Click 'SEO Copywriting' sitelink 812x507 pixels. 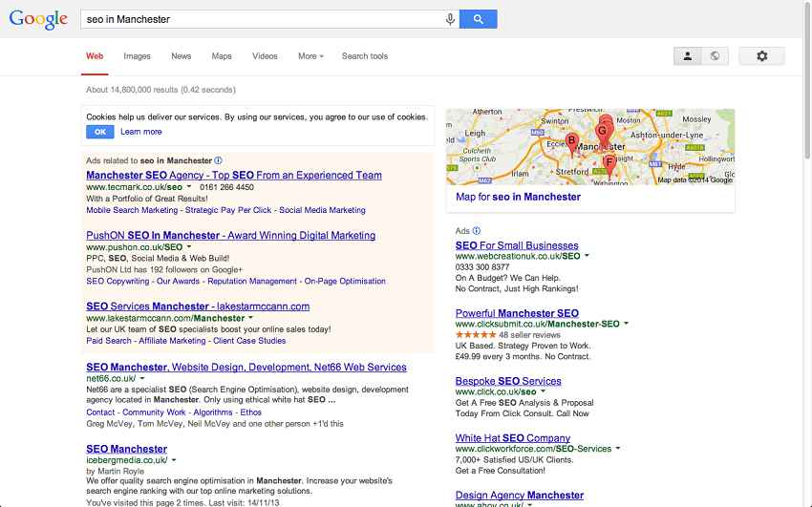(118, 281)
